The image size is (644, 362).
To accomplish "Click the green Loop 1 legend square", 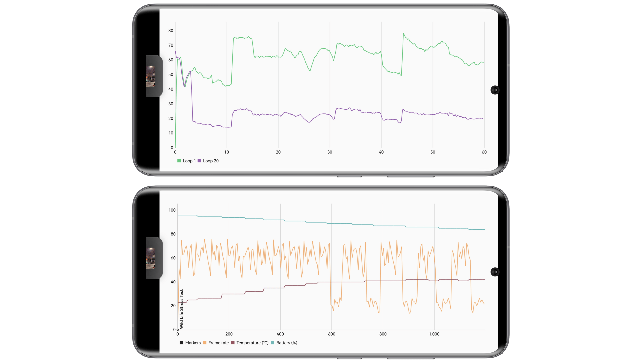I will click(x=179, y=161).
